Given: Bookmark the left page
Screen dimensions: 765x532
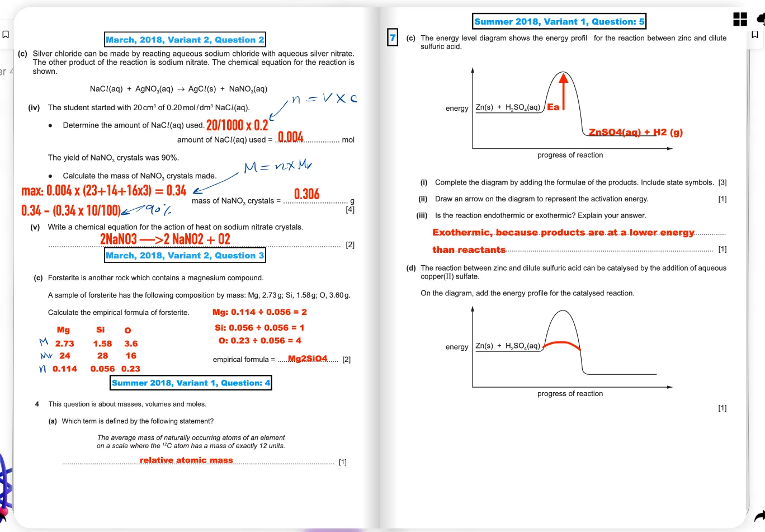Looking at the screenshot, I should (x=6, y=34).
